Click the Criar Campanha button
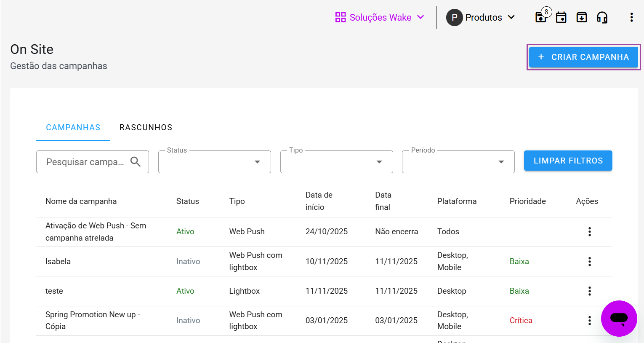Screen dimensions: 644x343 (583, 57)
